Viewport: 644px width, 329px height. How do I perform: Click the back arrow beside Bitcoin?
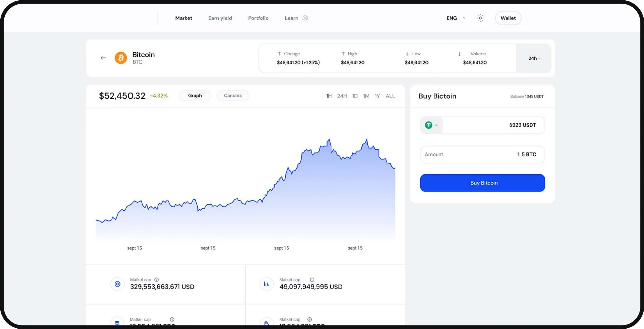coord(103,58)
